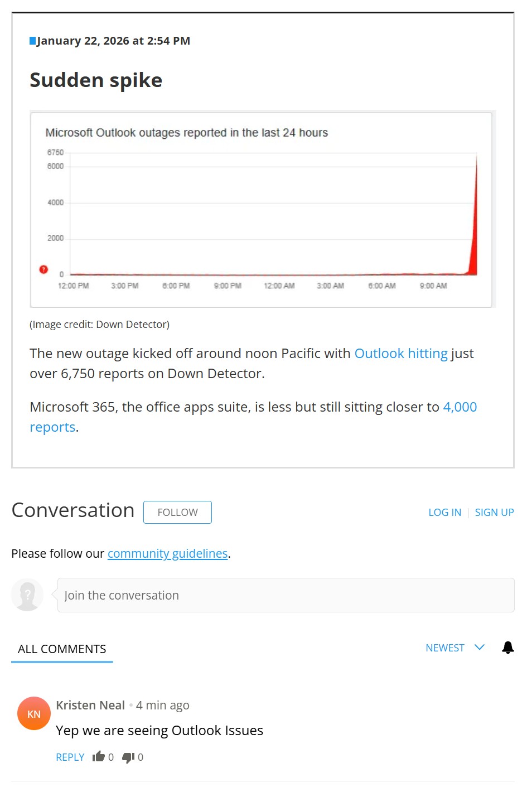Image resolution: width=532 pixels, height=797 pixels.
Task: Open Kristen Neal's profile name
Action: click(x=90, y=705)
